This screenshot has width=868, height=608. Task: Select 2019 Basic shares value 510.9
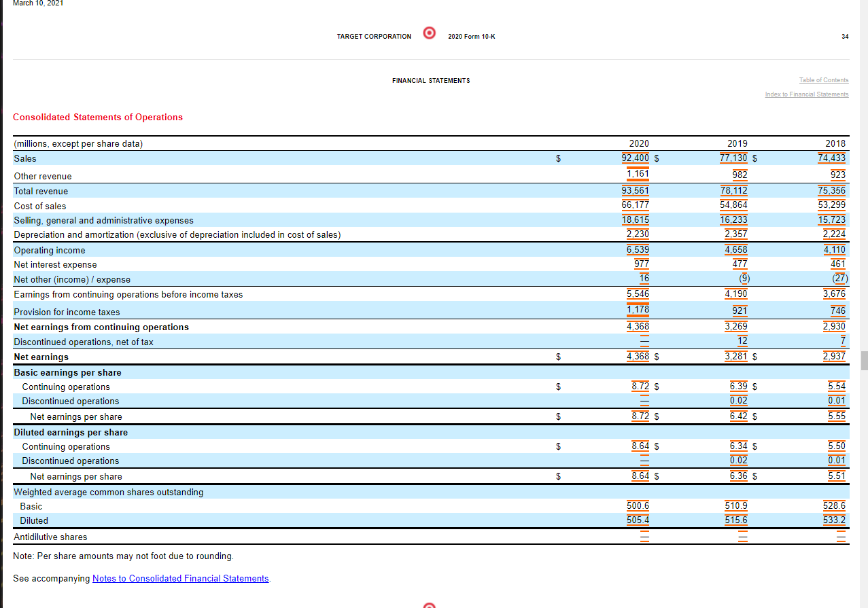pyautogui.click(x=737, y=506)
